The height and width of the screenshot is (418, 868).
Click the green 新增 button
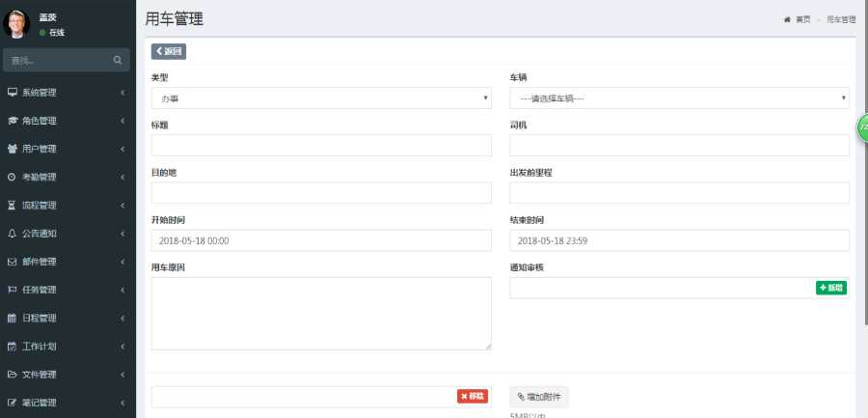click(x=830, y=288)
